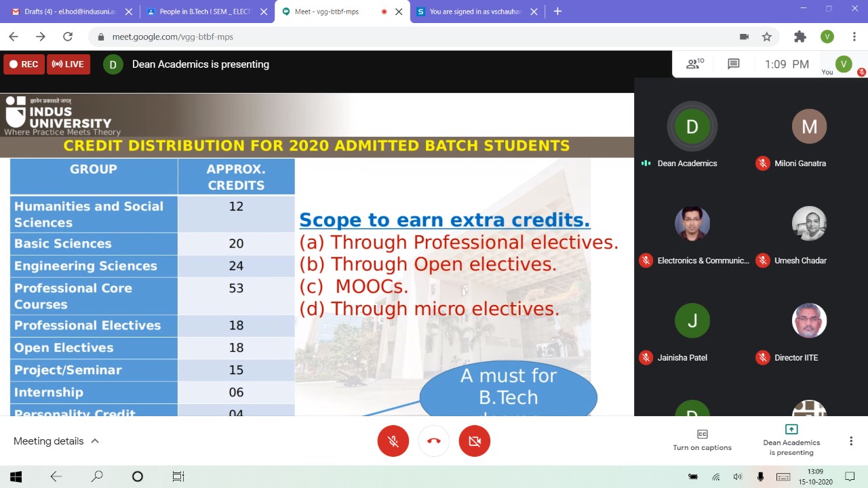Open Chrome extensions puzzle icon
868x488 pixels.
point(800,37)
